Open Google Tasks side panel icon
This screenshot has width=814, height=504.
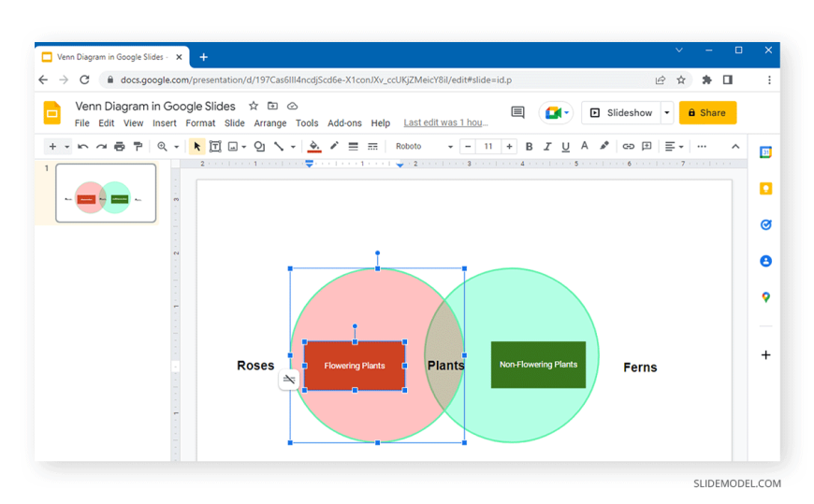pyautogui.click(x=765, y=224)
